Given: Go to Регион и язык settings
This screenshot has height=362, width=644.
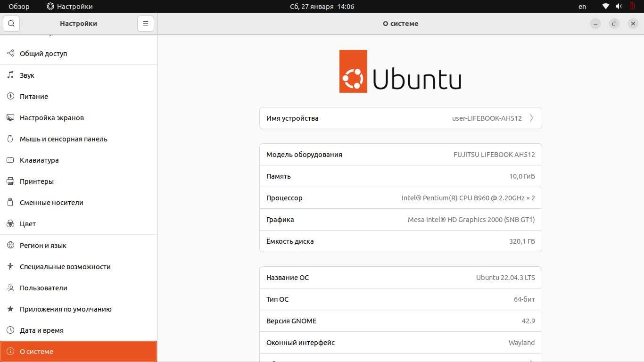Looking at the screenshot, I should tap(78, 245).
